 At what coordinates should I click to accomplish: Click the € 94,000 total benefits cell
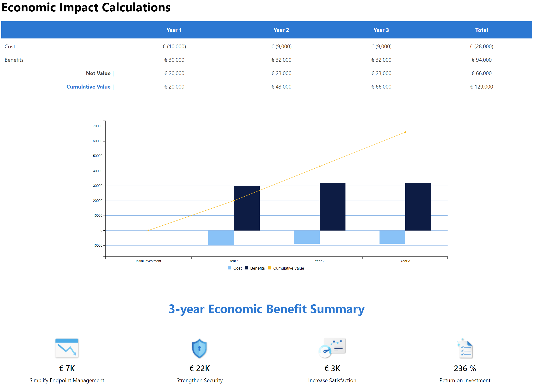tap(482, 60)
